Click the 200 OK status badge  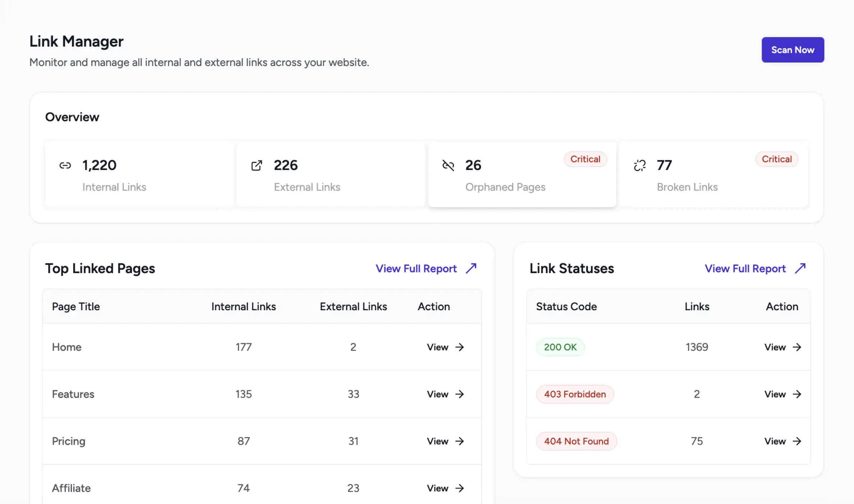[560, 347]
